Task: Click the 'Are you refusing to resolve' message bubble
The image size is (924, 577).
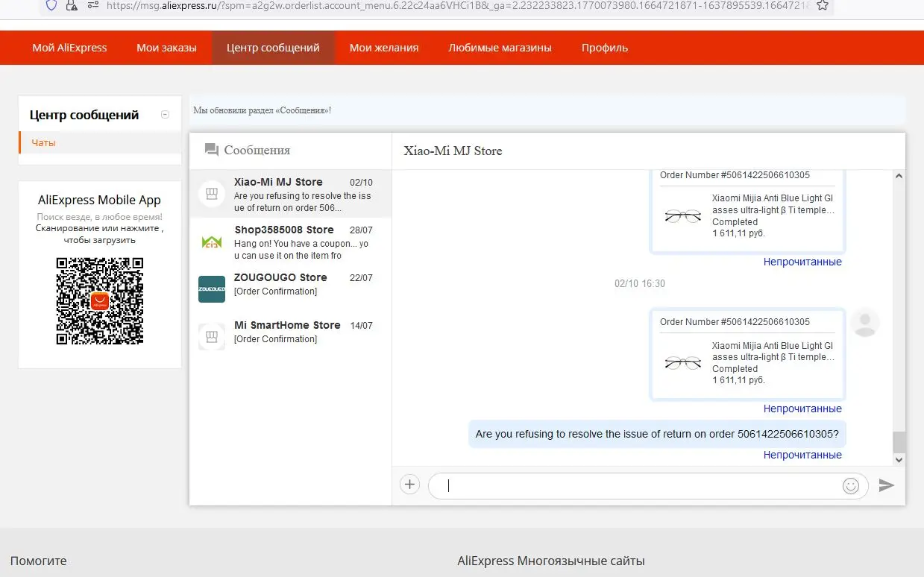Action: tap(659, 434)
